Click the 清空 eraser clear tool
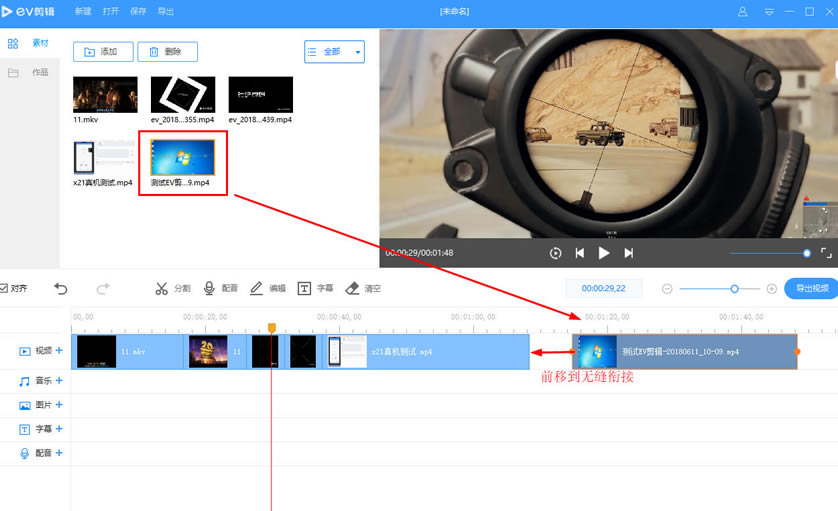The image size is (838, 511). (x=363, y=288)
